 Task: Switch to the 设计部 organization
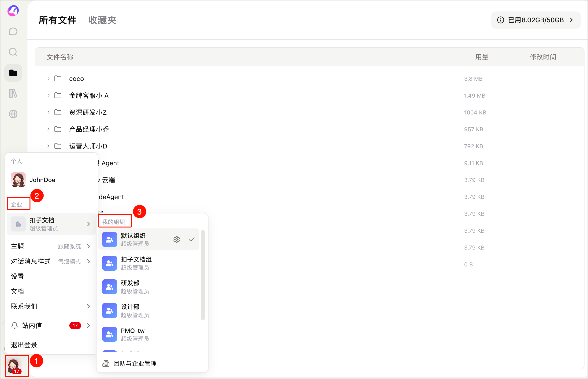tap(149, 311)
